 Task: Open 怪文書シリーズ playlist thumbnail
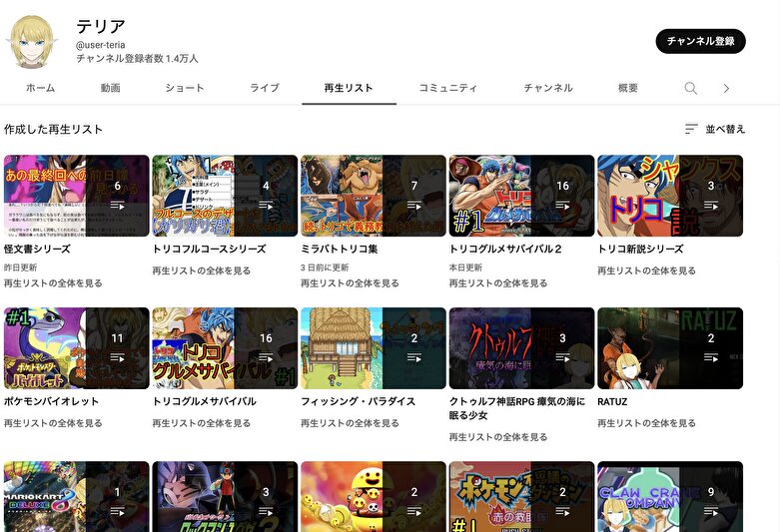(x=77, y=196)
